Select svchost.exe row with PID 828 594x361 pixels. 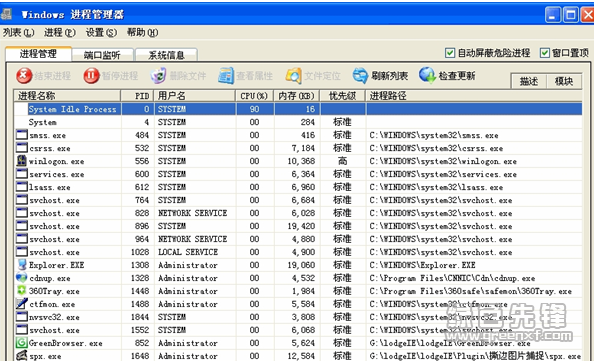click(298, 213)
